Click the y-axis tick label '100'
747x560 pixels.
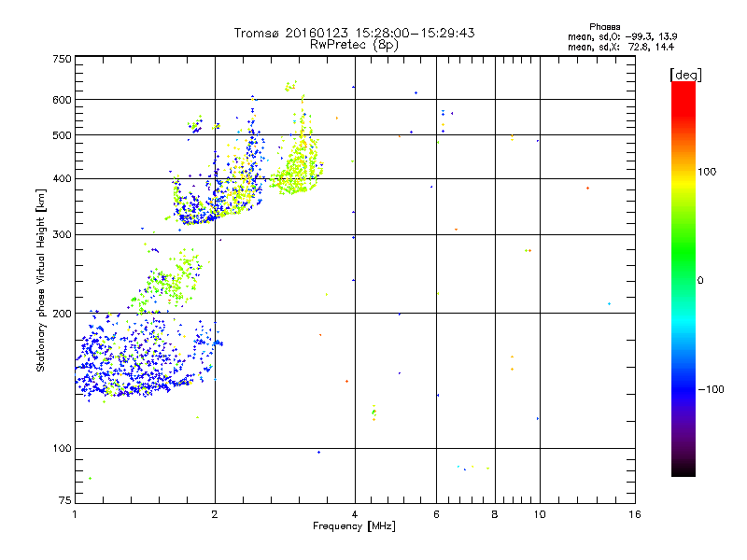coord(62,449)
